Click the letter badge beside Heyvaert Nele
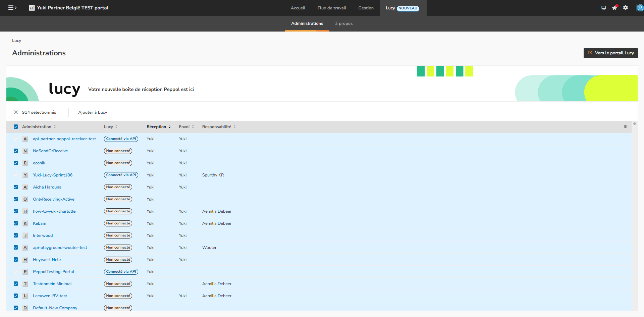This screenshot has width=644, height=317. click(25, 260)
